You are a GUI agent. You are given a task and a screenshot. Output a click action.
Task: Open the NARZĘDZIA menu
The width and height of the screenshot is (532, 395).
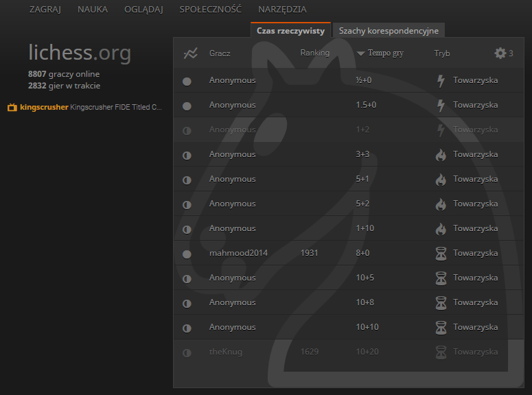[282, 10]
